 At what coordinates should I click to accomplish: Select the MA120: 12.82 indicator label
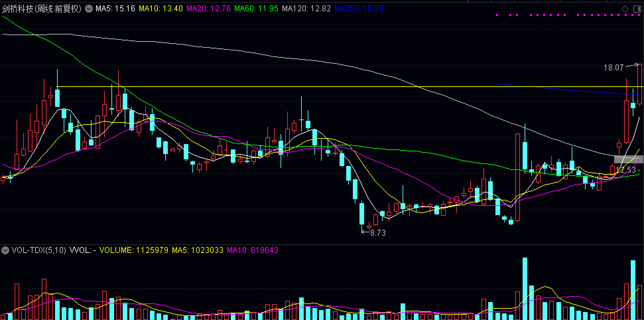(306, 9)
